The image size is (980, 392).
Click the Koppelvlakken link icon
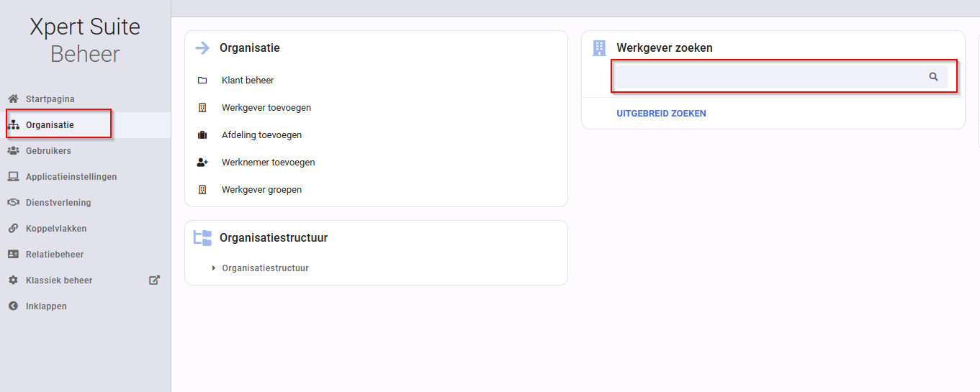(x=13, y=229)
